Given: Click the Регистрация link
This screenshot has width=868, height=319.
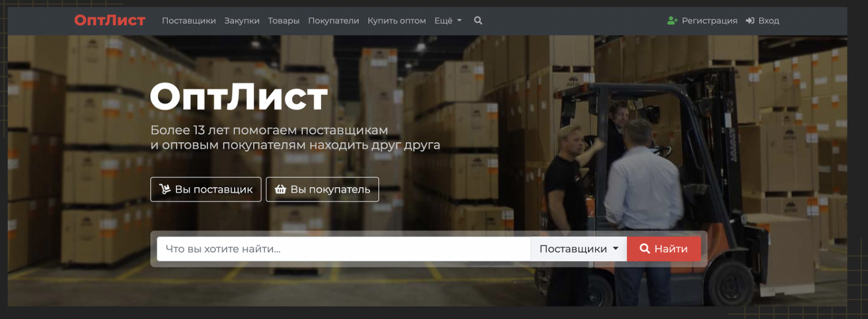Looking at the screenshot, I should tap(709, 21).
